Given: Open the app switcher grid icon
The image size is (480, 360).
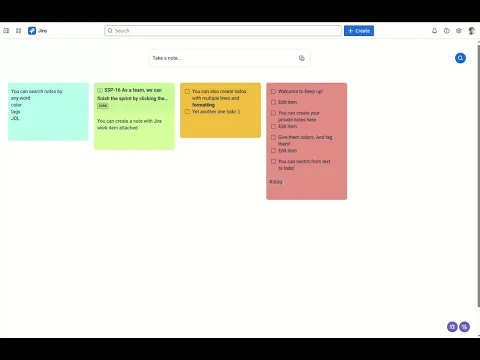Looking at the screenshot, I should [x=18, y=31].
